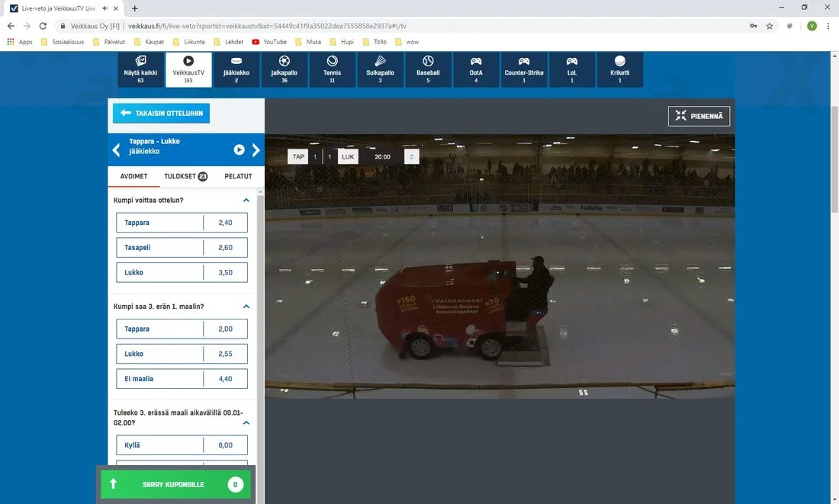
Task: Choose Ei maalia odds 4,40
Action: pyautogui.click(x=182, y=379)
